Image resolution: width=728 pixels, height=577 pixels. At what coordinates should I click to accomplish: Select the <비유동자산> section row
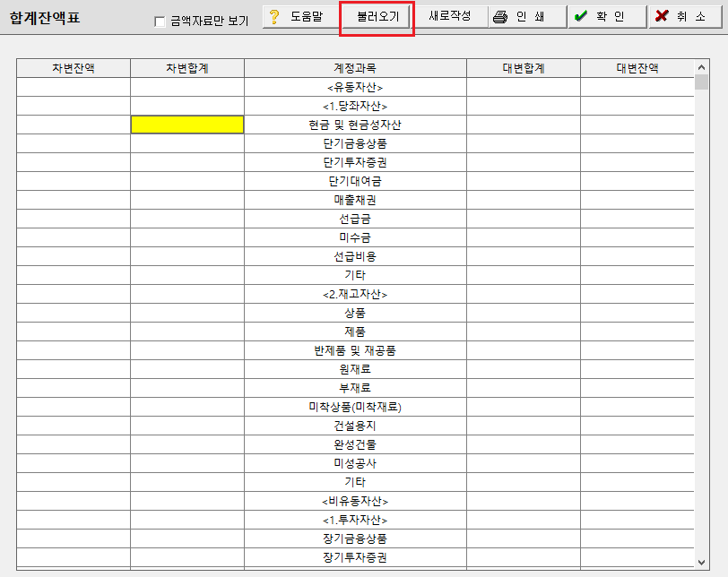tap(355, 501)
